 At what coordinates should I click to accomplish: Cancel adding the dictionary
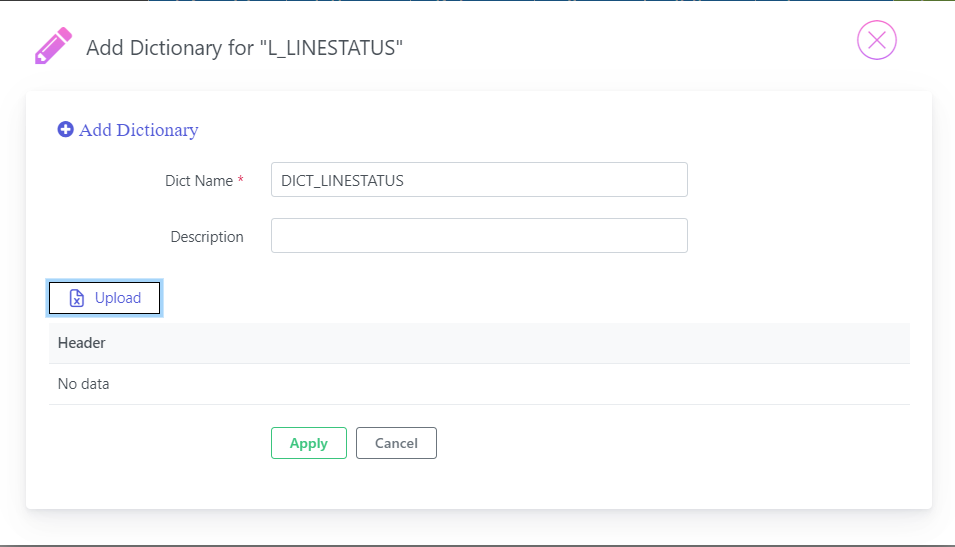pos(396,443)
